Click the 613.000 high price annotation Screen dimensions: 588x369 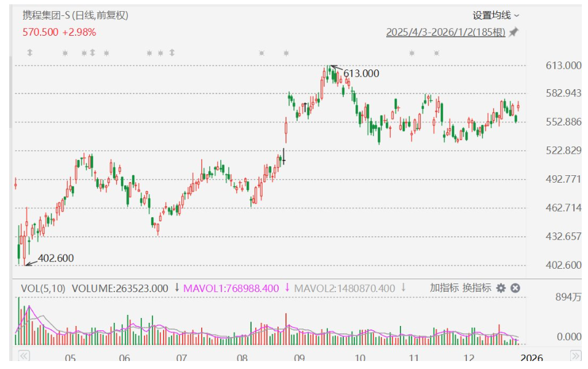tap(361, 74)
